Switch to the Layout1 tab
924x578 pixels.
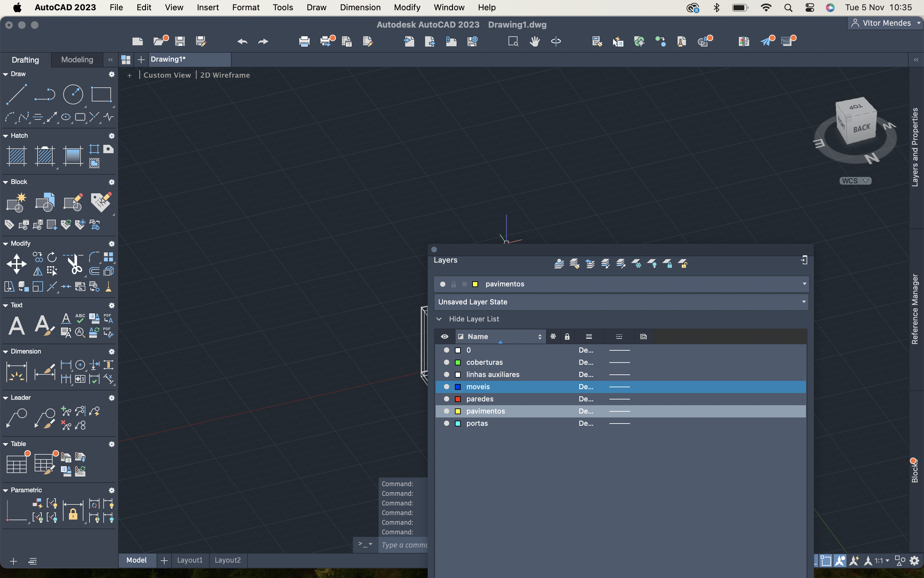point(190,560)
